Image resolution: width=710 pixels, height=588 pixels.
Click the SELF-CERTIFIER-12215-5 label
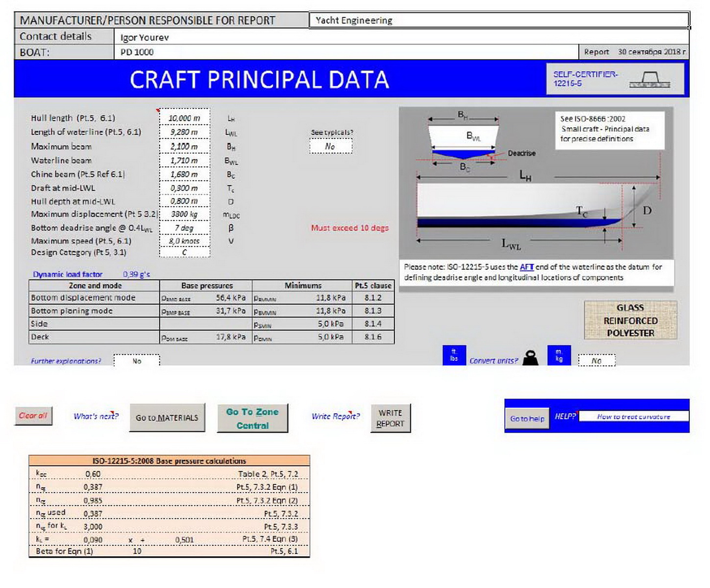click(585, 79)
